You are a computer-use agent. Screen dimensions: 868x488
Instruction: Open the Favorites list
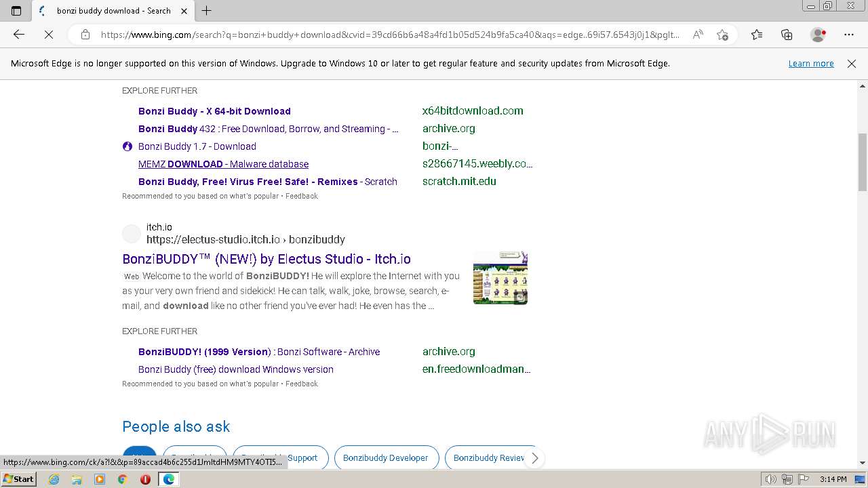click(x=757, y=35)
